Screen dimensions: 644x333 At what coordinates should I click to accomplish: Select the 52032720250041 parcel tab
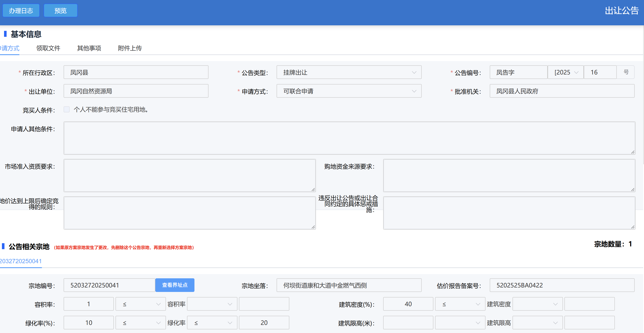pyautogui.click(x=21, y=261)
